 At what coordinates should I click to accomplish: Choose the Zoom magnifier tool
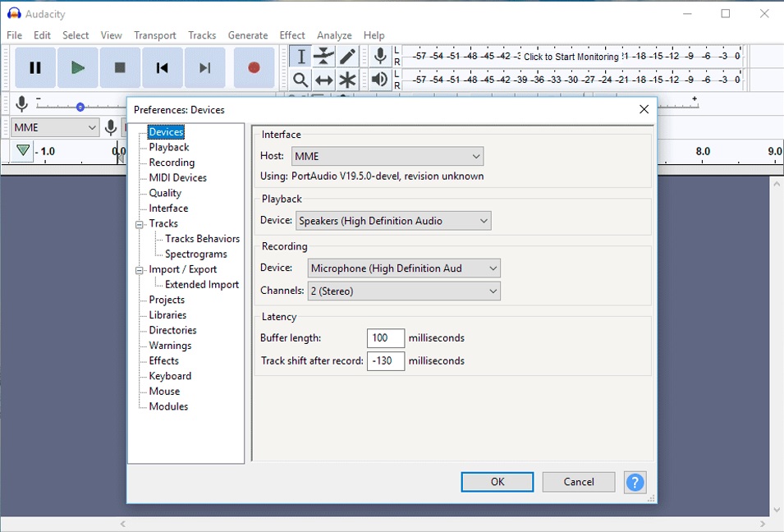pos(300,80)
